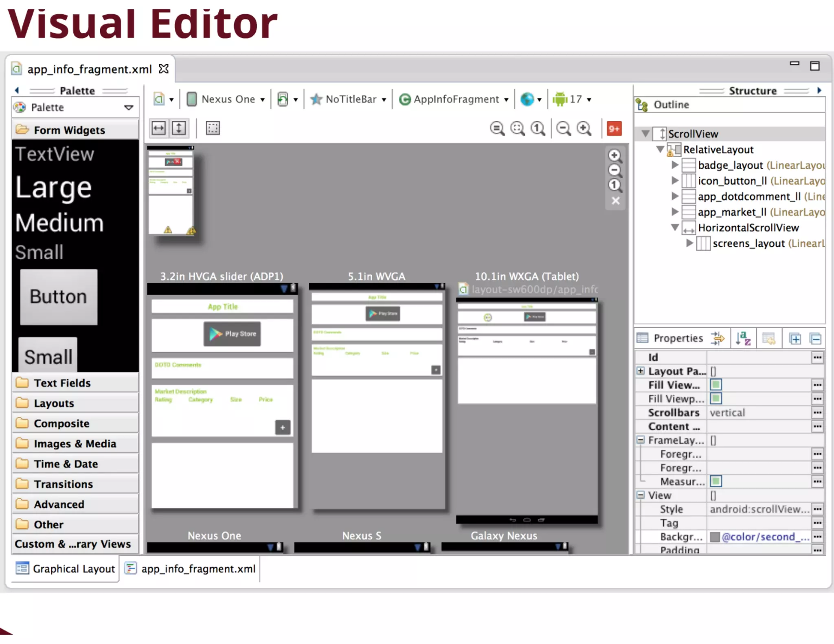Zoom in with canvas overlay plus magnifier

615,156
